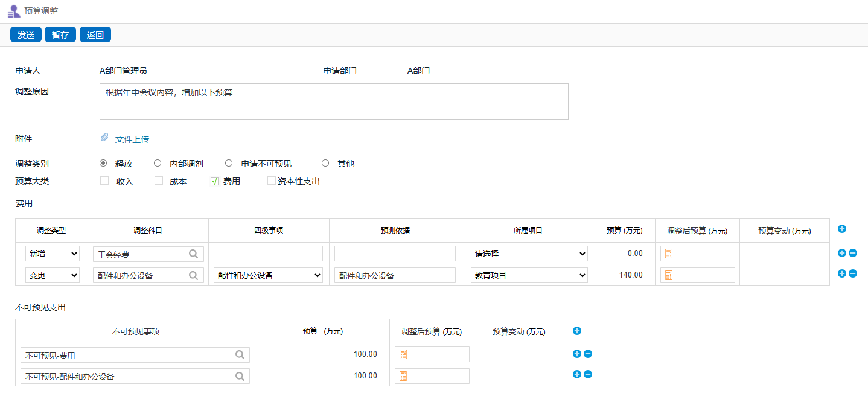The height and width of the screenshot is (399, 868).
Task: Select the 内部调剂 radio button
Action: coord(158,163)
